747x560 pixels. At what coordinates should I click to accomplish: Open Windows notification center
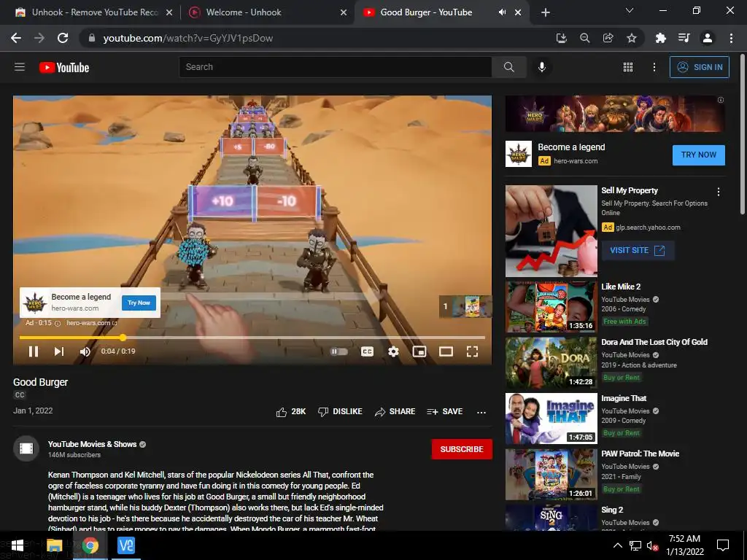tap(723, 545)
